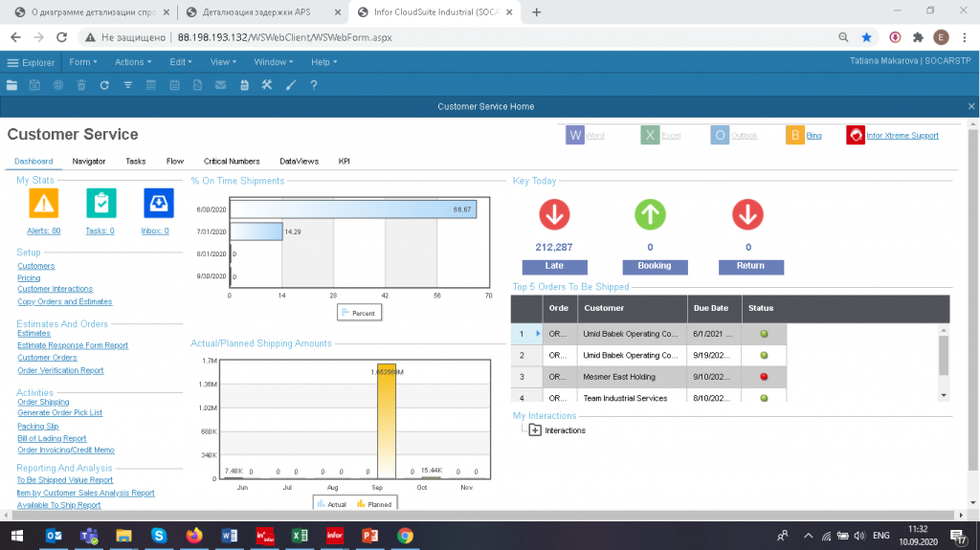Open the Explorer hamburger menu
980x550 pixels.
(x=31, y=62)
